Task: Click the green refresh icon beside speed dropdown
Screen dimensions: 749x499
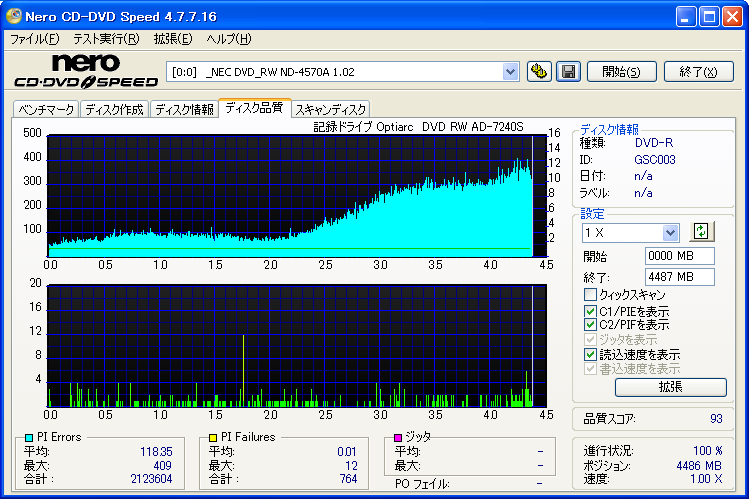Action: pos(701,232)
